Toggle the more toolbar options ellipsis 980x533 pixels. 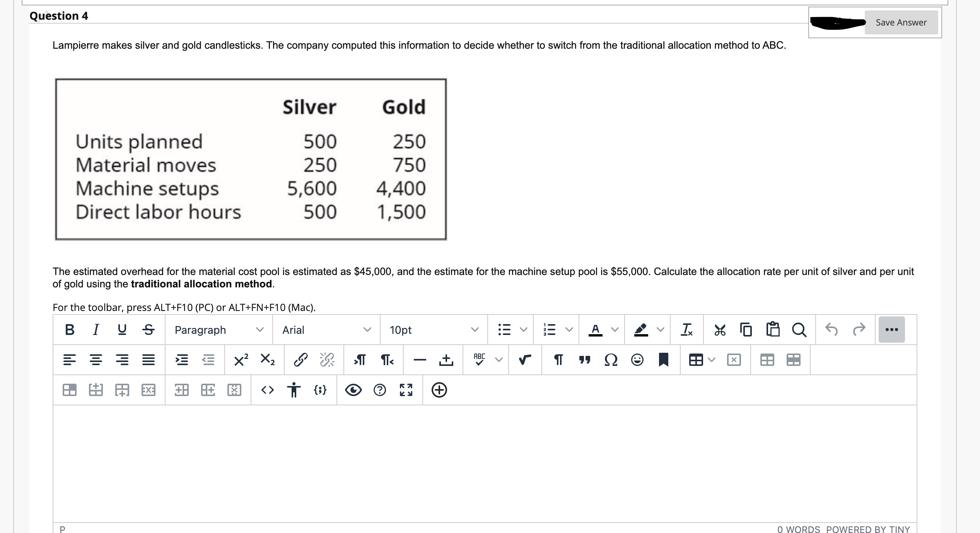891,330
